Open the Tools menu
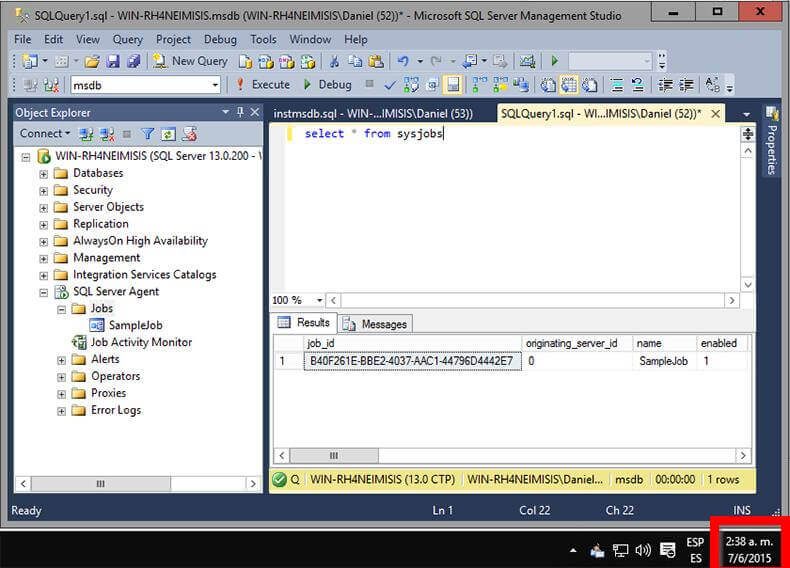790x568 pixels. [264, 39]
